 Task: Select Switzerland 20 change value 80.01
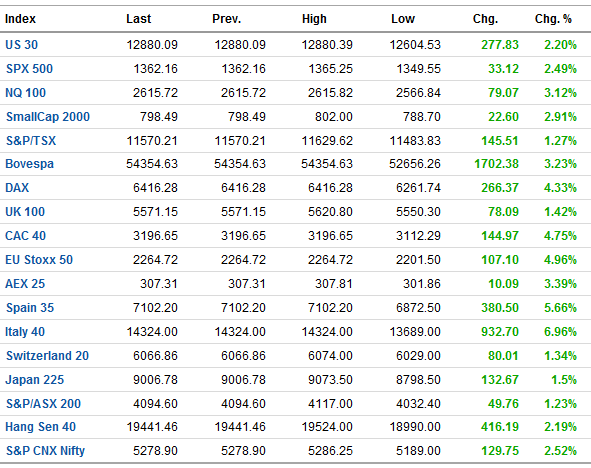tap(503, 356)
